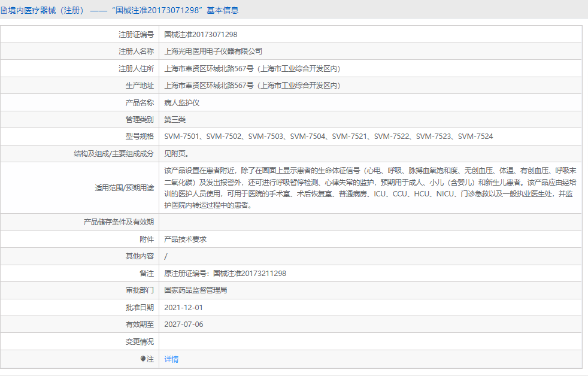Click the 管理类别 row label
Screen dimensions: 588x376
point(140,120)
